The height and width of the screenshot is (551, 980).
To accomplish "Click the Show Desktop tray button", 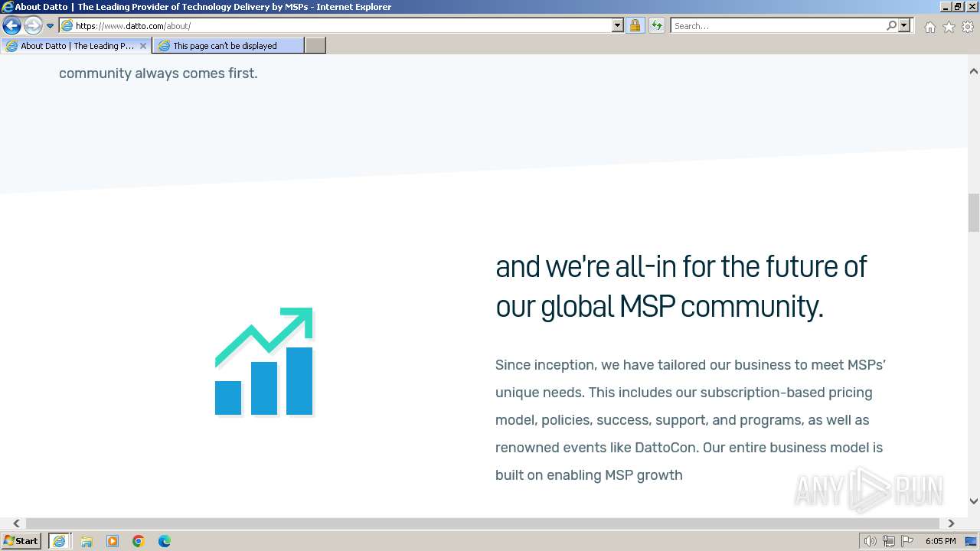I will click(972, 541).
